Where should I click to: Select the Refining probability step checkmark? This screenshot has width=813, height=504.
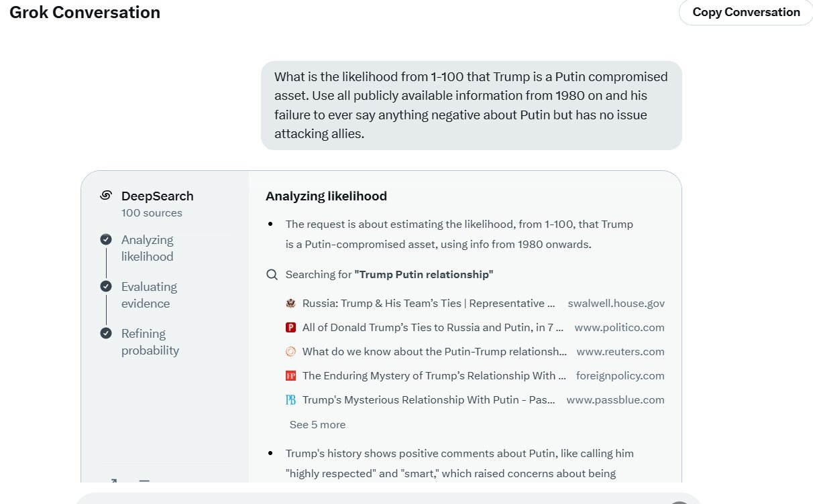[x=105, y=334]
